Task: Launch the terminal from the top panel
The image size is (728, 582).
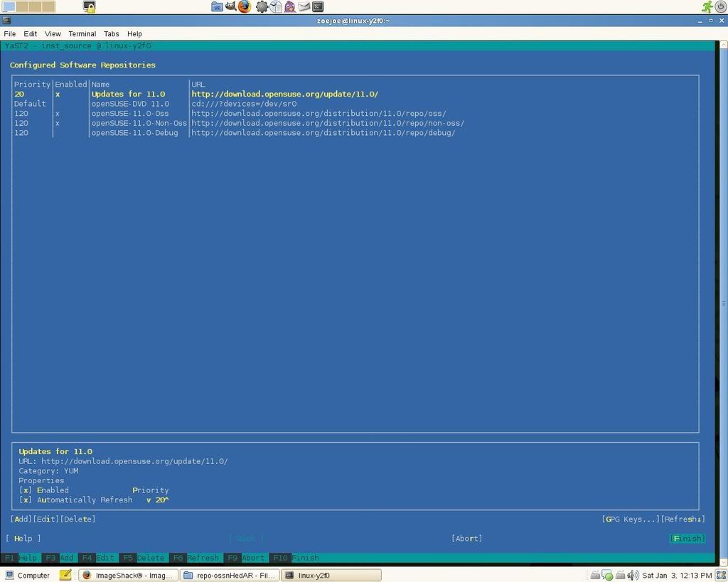Action: click(x=318, y=6)
